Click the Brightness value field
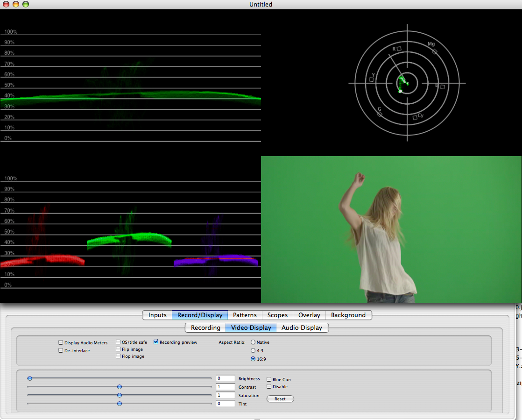 click(x=226, y=378)
